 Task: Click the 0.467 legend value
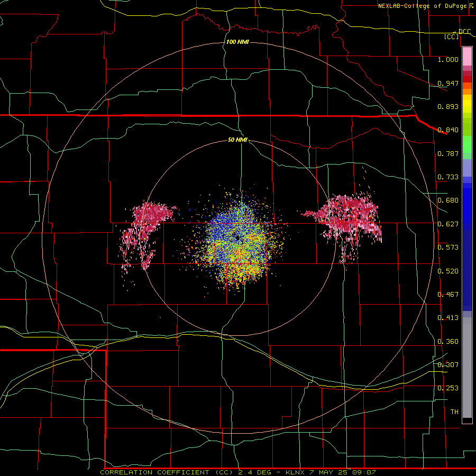pos(448,295)
